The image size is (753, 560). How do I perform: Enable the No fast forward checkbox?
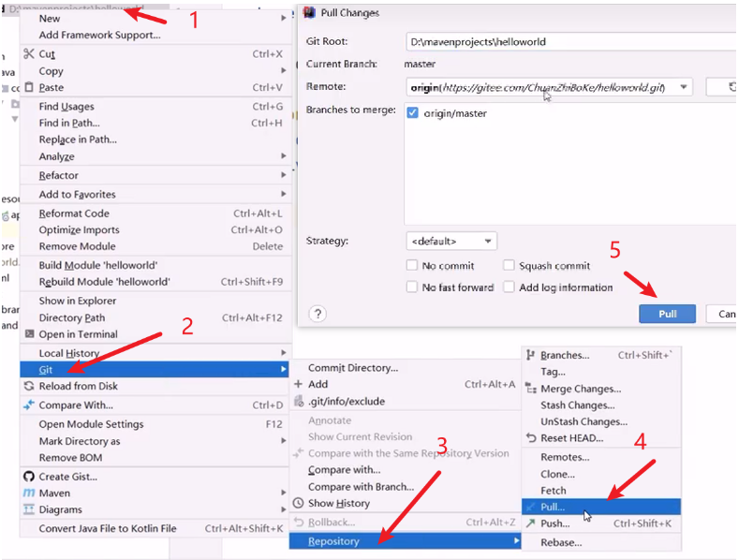click(x=411, y=287)
